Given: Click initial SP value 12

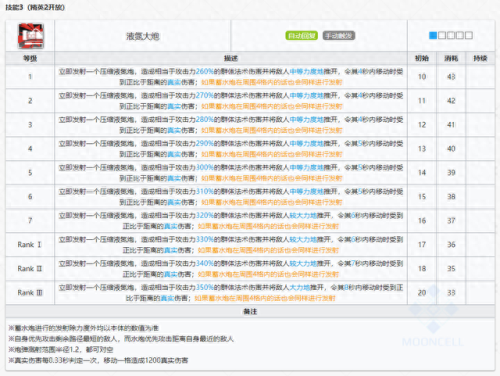Looking at the screenshot, I should pyautogui.click(x=422, y=125).
